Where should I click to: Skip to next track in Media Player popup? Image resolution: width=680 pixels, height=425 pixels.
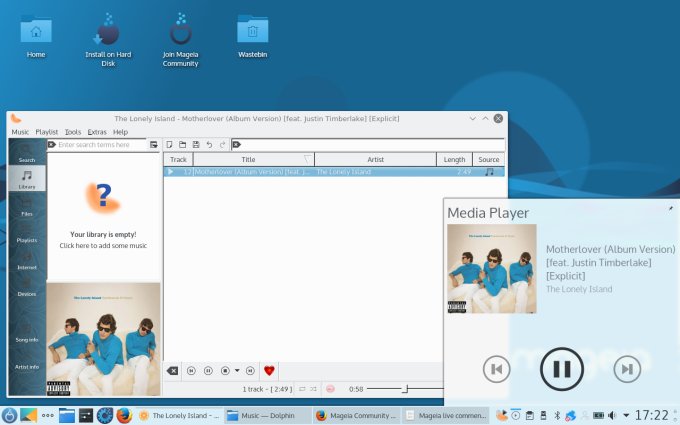[626, 369]
